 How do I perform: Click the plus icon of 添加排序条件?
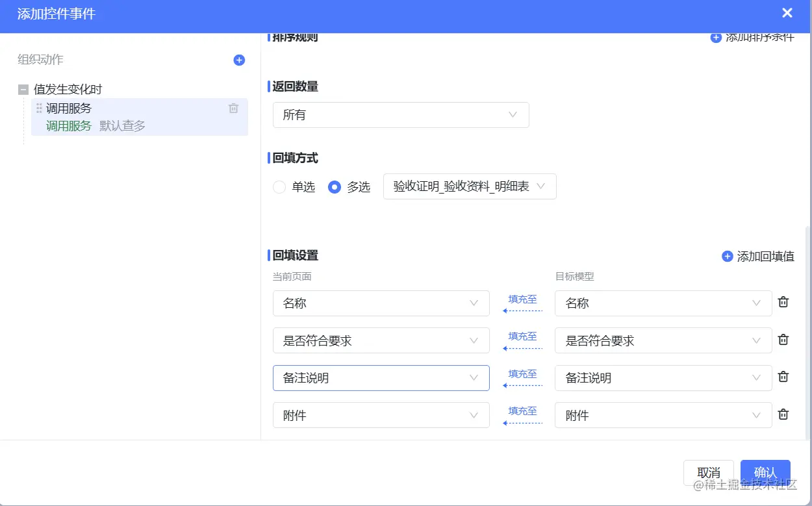tap(716, 38)
